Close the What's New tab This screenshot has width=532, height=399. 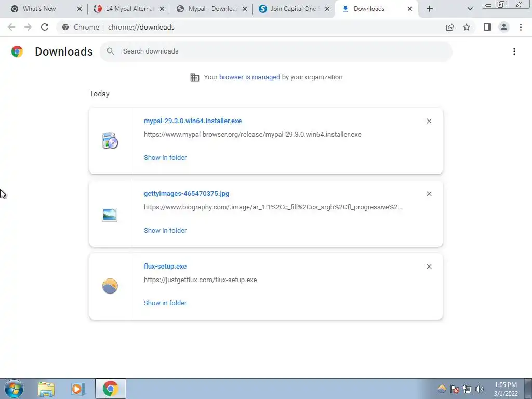pyautogui.click(x=79, y=9)
